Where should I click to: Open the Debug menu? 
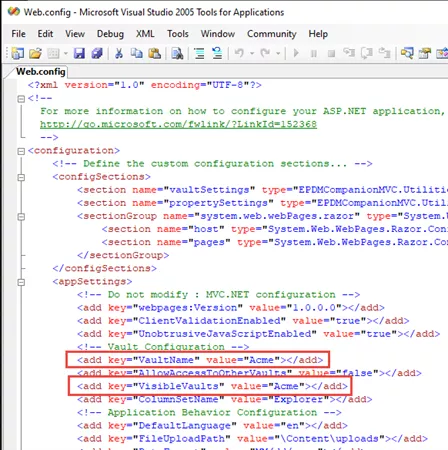[110, 34]
